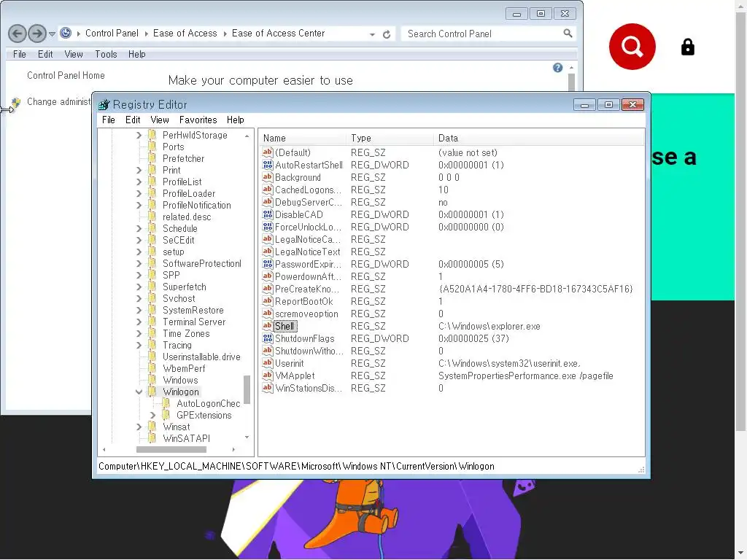Image resolution: width=747 pixels, height=560 pixels.
Task: Click the Userinit string value icon
Action: [267, 363]
